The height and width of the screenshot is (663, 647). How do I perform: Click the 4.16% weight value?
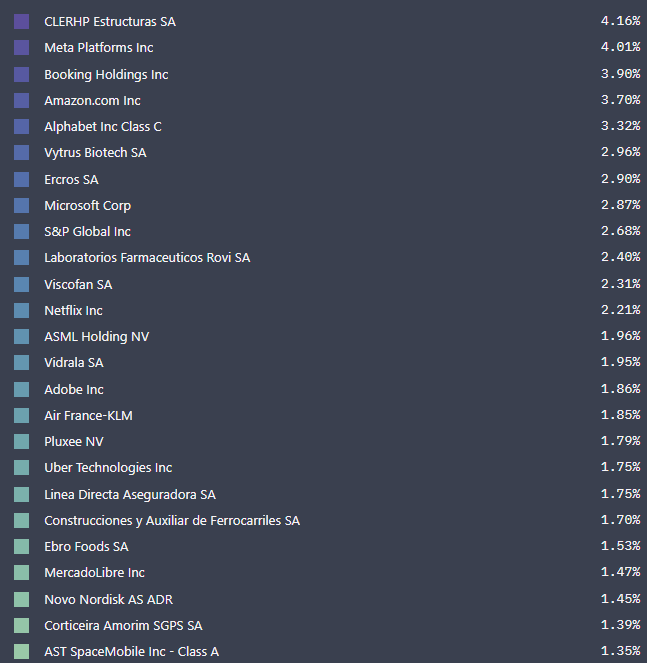pos(620,21)
